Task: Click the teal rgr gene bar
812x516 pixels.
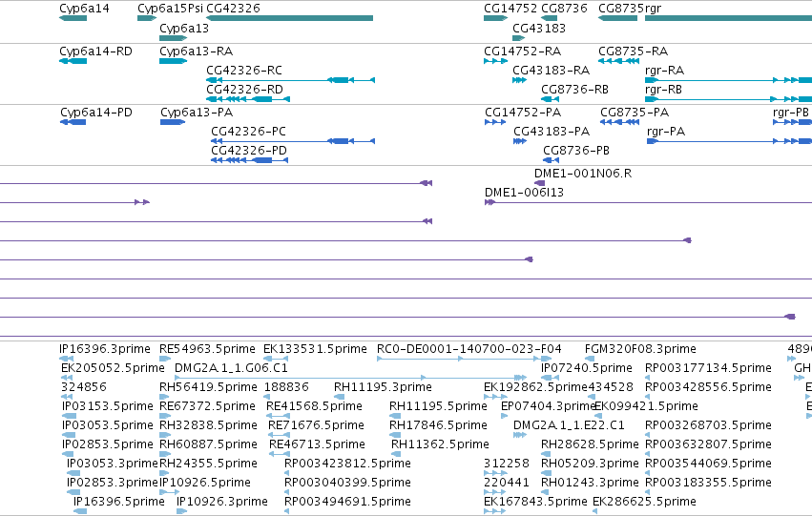Action: click(x=728, y=18)
